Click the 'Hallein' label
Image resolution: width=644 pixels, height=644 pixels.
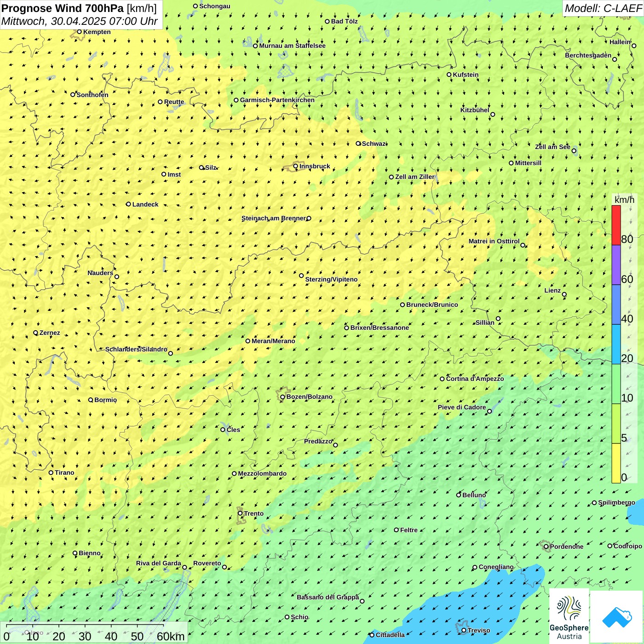click(620, 42)
